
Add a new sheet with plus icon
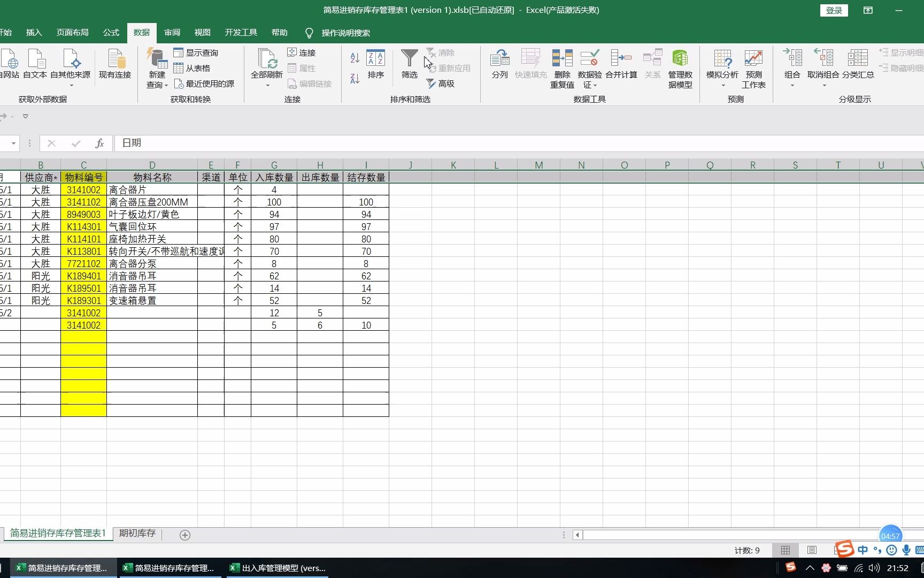[185, 535]
